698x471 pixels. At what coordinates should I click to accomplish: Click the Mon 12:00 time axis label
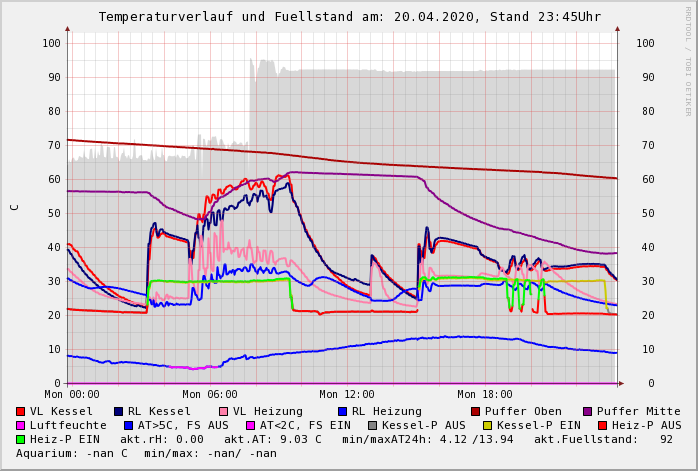[x=347, y=395]
